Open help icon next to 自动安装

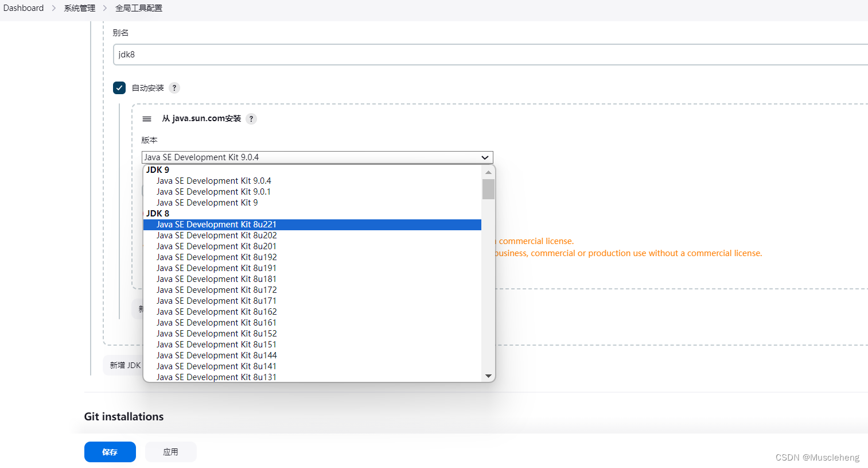[x=174, y=88]
